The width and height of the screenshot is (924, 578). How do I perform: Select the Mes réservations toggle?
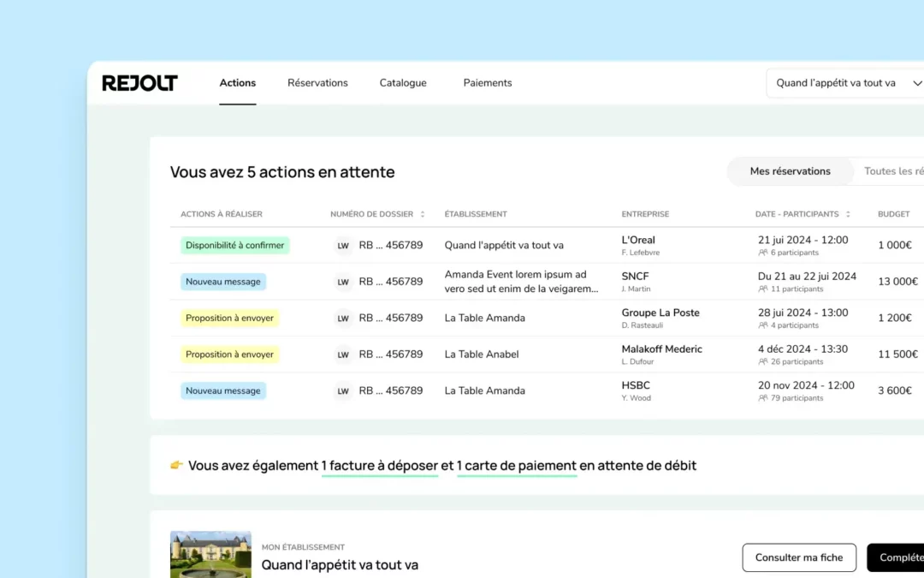click(791, 171)
